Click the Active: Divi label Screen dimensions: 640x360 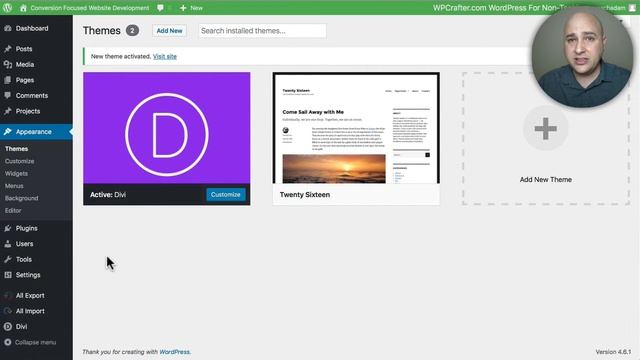[x=108, y=195]
